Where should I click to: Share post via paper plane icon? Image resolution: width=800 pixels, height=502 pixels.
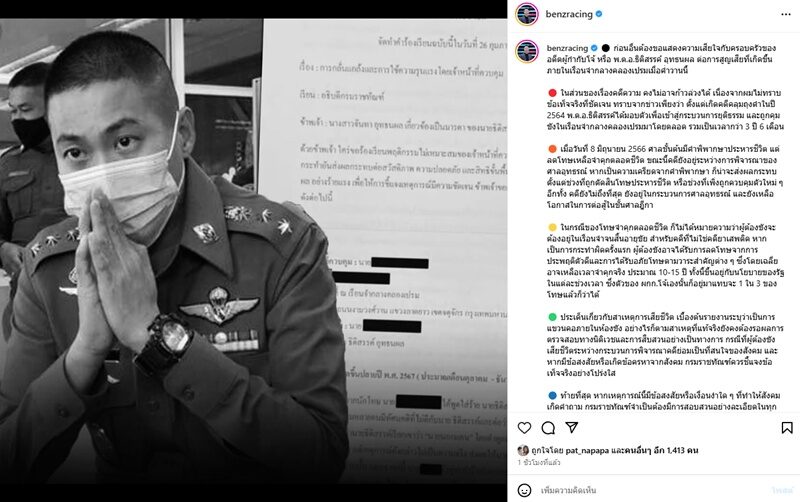(x=572, y=427)
